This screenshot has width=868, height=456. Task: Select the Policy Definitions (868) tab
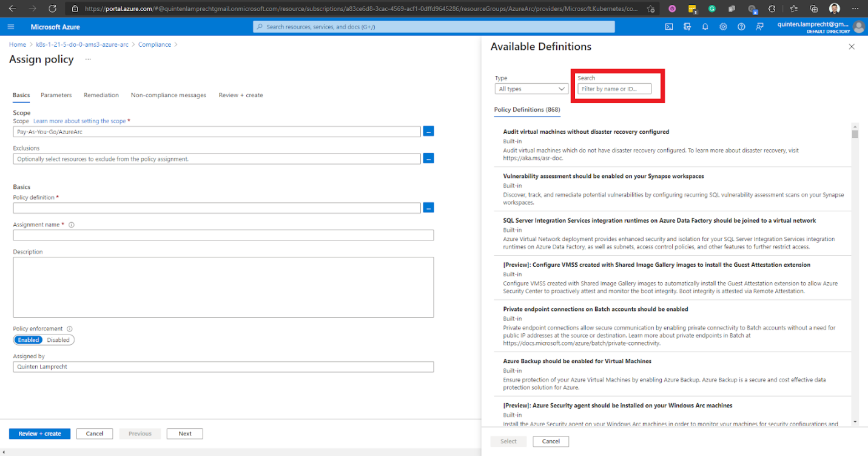pos(527,110)
